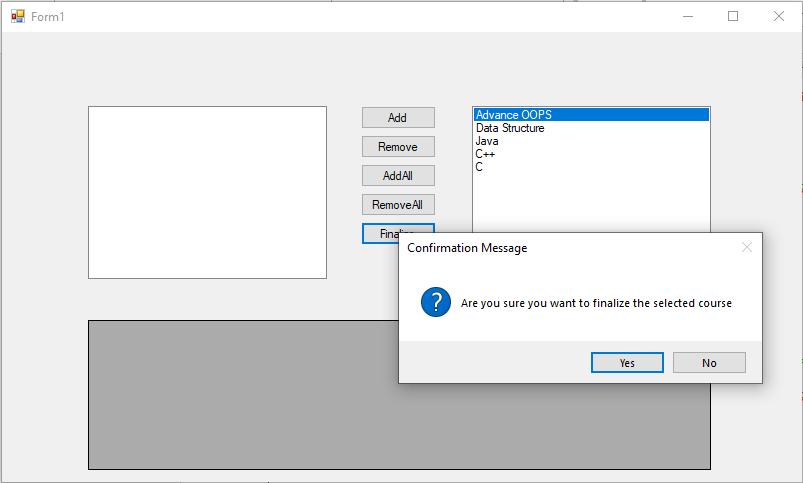Hit the RemoveAll button

click(x=398, y=205)
